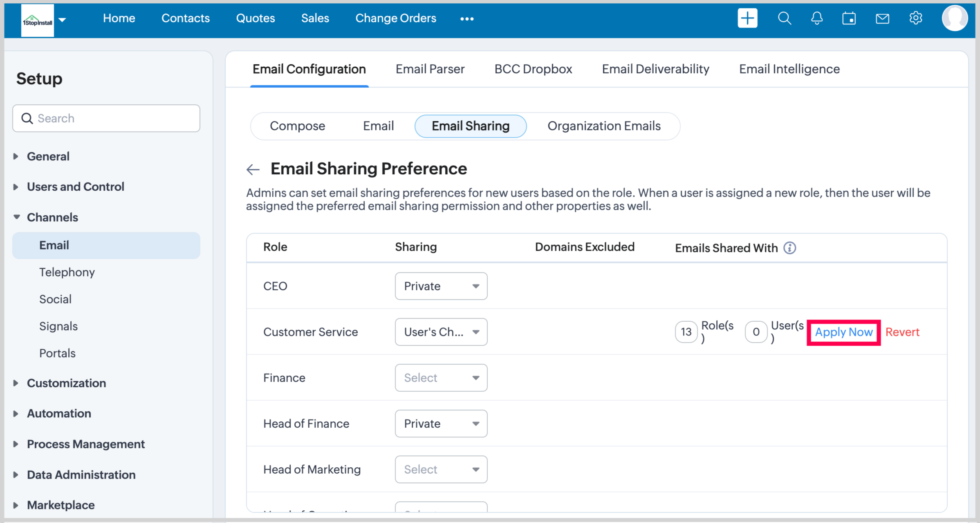Open the mail envelope icon
This screenshot has height=523, width=980.
882,18
